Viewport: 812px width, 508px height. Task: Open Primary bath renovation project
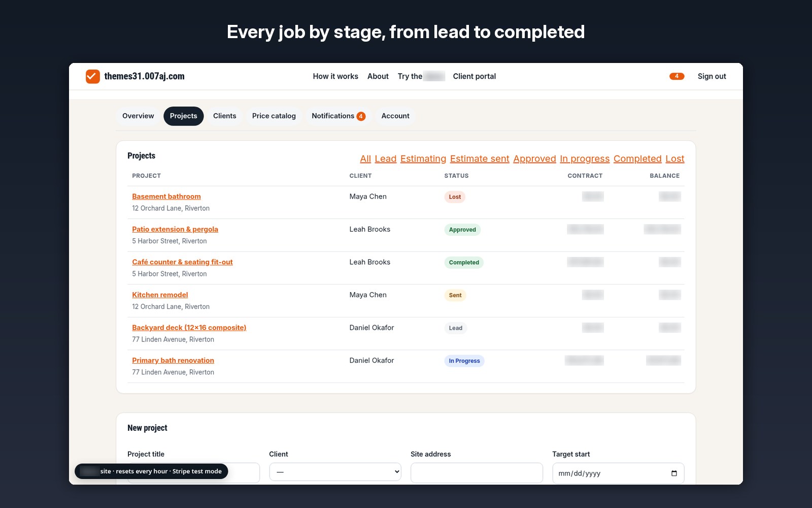[173, 360]
